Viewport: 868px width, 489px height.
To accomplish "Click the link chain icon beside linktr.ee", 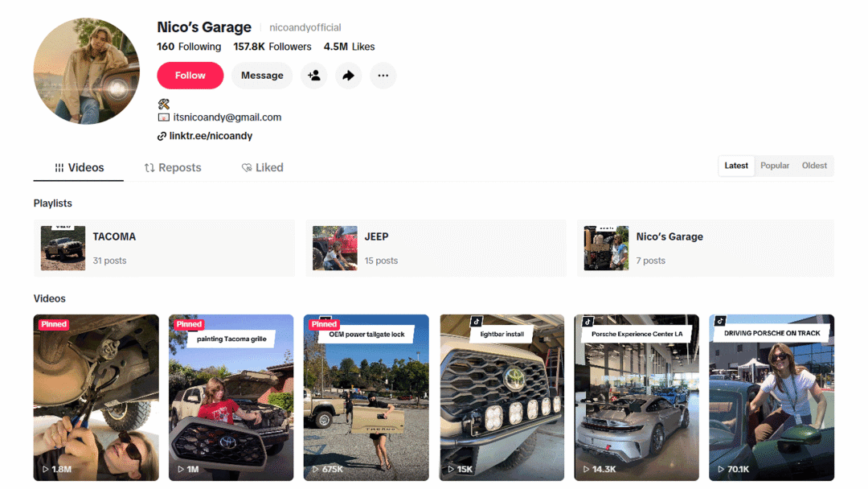I will click(162, 136).
